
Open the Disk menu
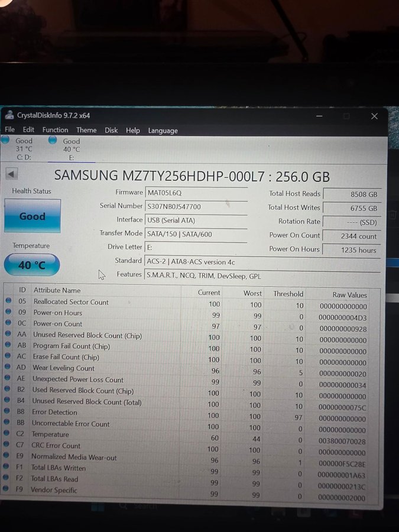coord(111,130)
